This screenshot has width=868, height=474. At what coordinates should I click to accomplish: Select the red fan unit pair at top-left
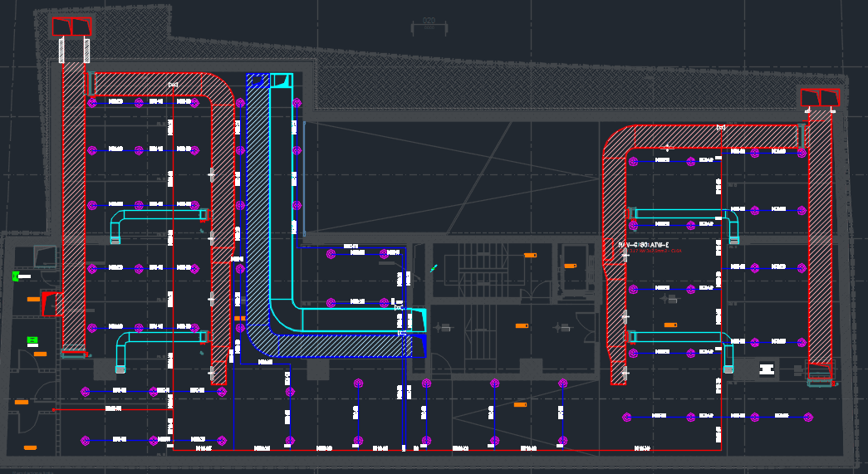point(71,27)
